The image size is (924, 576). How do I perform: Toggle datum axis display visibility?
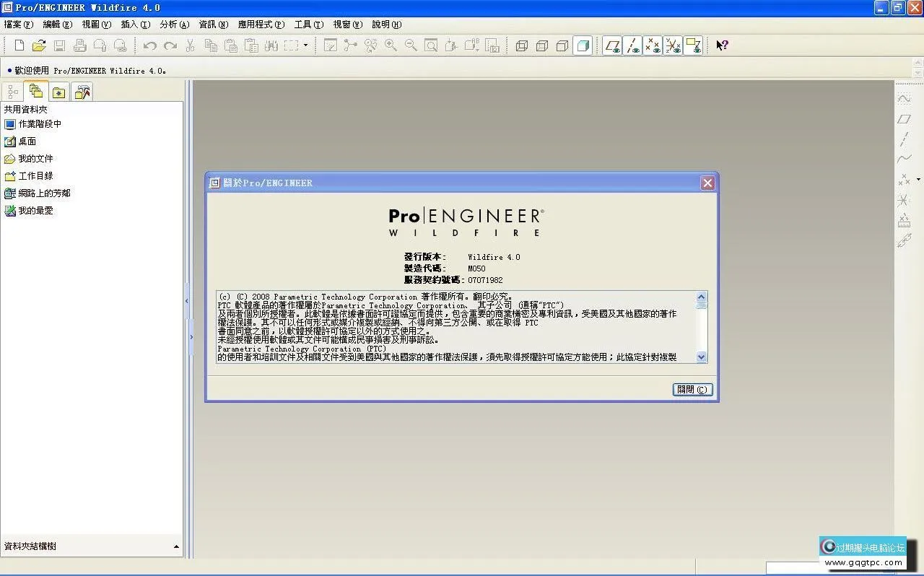coord(633,45)
